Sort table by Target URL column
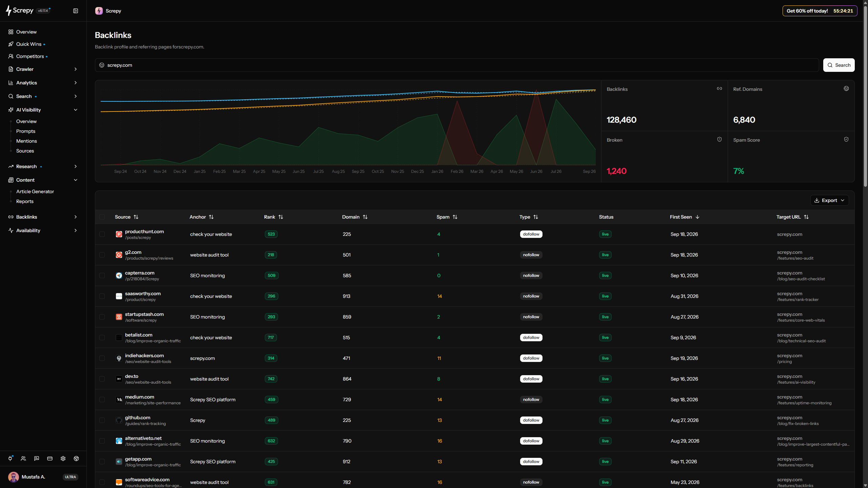Screen dimensions: 868x488 [x=792, y=217]
